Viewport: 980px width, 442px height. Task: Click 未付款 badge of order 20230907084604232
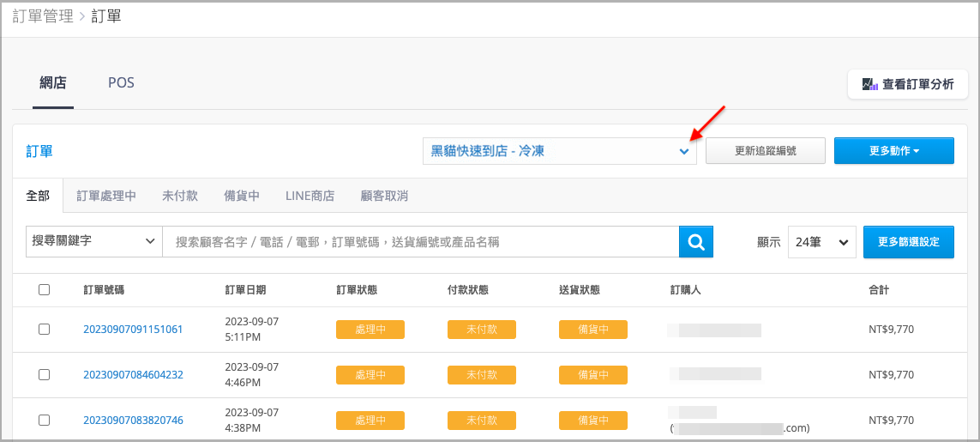tap(481, 375)
